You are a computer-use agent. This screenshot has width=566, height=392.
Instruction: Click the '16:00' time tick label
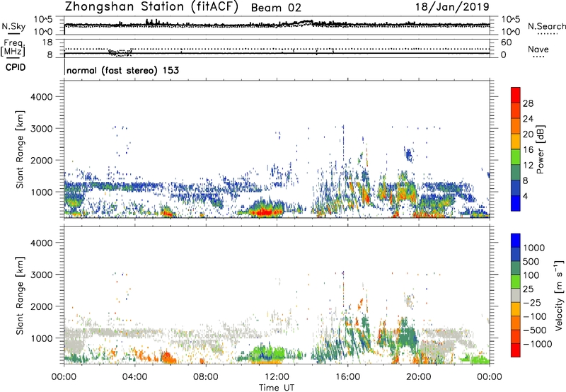click(347, 377)
